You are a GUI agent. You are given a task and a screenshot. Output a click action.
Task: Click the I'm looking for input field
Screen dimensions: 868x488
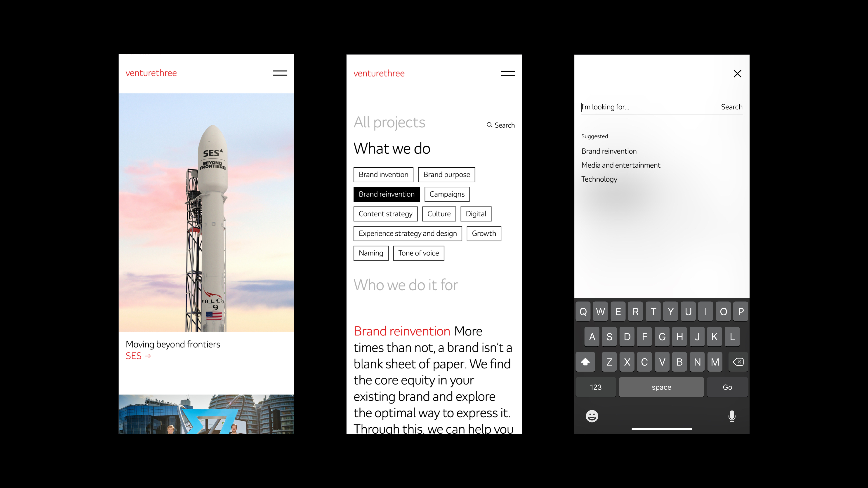coord(640,107)
